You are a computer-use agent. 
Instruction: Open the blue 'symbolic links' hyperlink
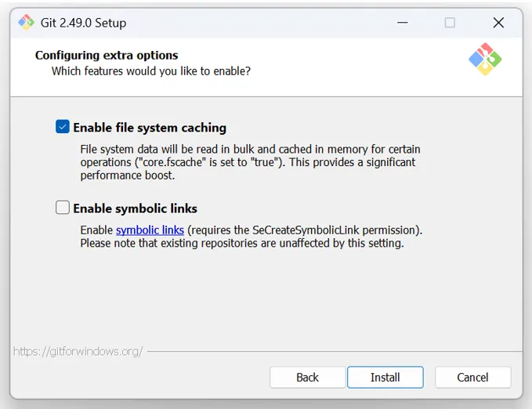click(150, 230)
